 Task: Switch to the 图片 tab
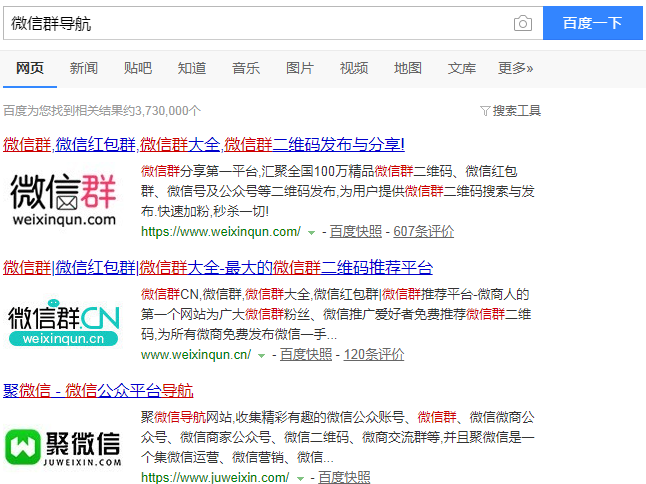300,68
